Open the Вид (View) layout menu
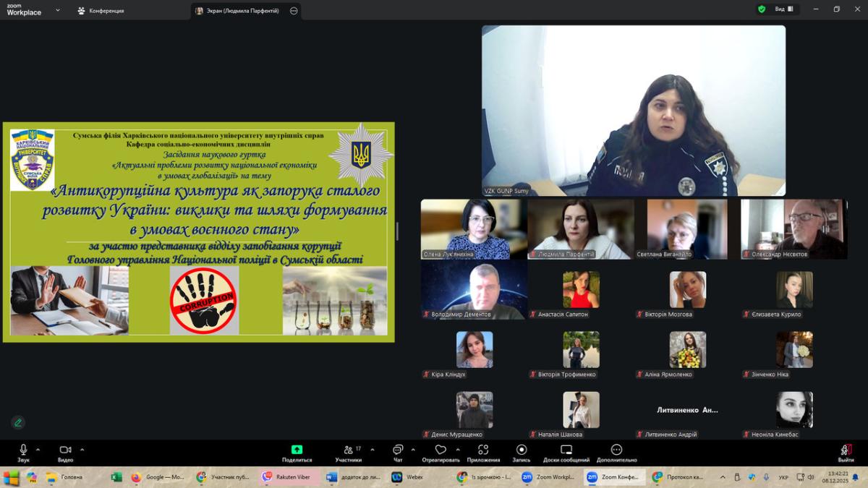Image resolution: width=868 pixels, height=488 pixels. coord(784,9)
